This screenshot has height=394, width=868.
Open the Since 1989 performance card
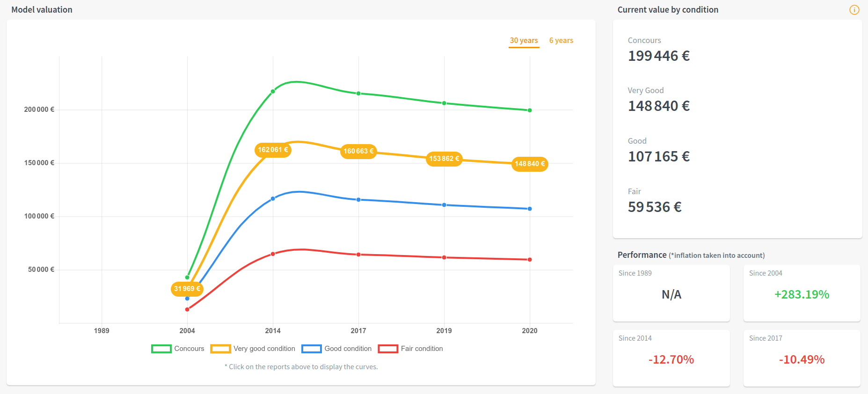671,293
